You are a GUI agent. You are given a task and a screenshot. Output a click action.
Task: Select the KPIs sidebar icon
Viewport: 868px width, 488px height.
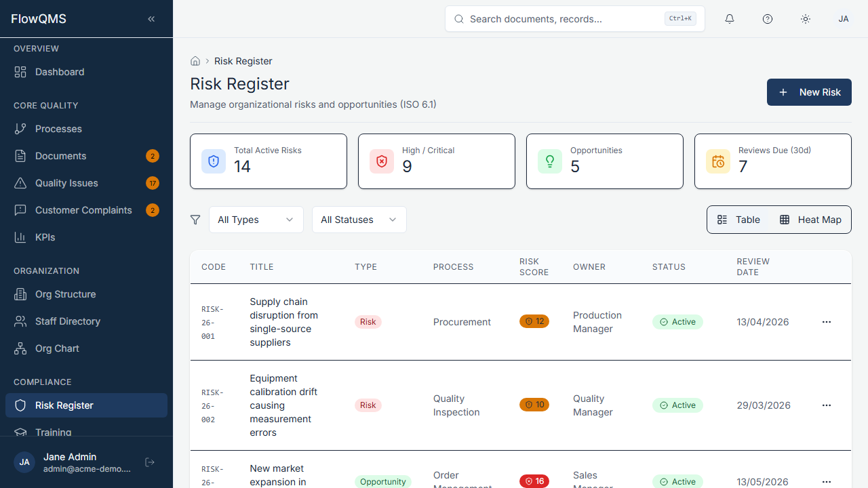coord(21,237)
